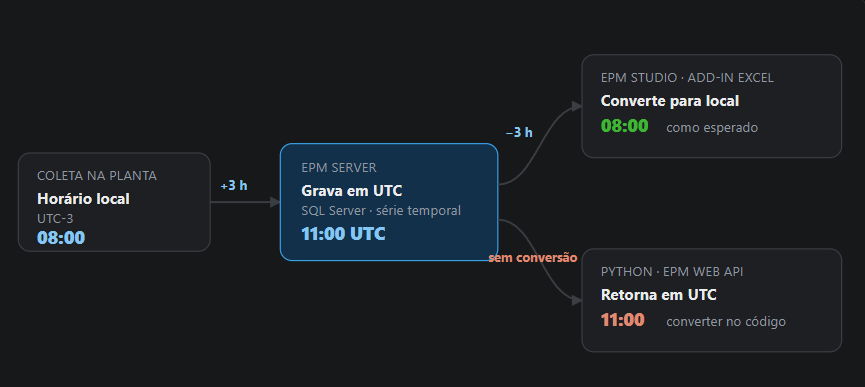Click the Retorna em UTC heading
Screen dimensions: 865x387
click(x=659, y=295)
